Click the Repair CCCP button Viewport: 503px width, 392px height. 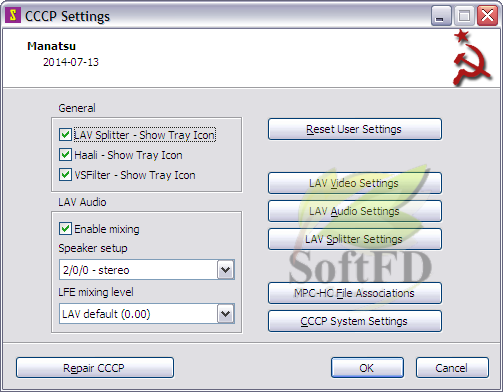tap(95, 368)
